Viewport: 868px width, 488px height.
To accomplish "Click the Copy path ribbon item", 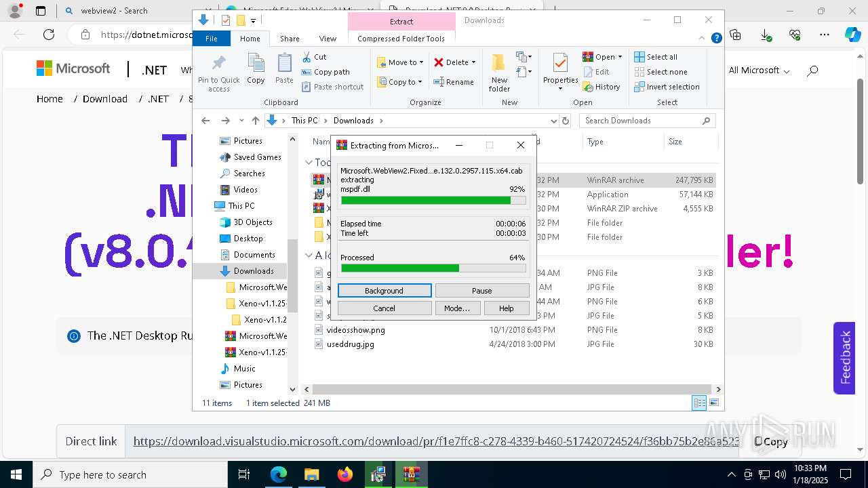I will (x=325, y=72).
